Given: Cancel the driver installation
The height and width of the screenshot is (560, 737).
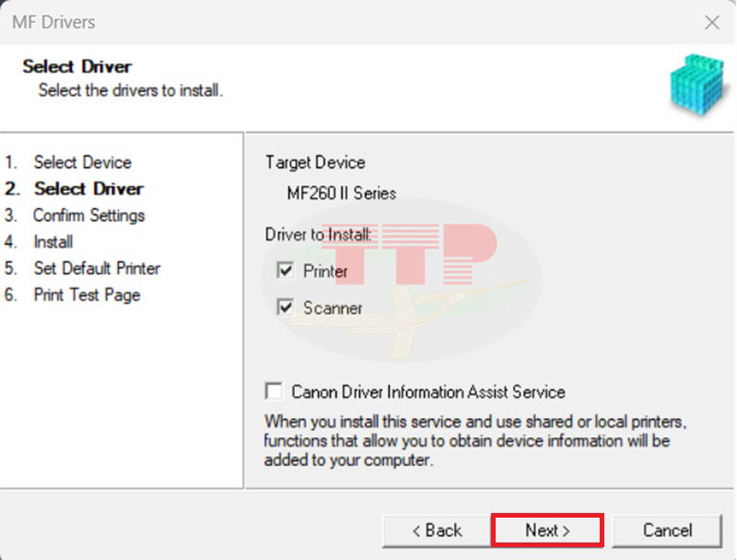Looking at the screenshot, I should [667, 531].
